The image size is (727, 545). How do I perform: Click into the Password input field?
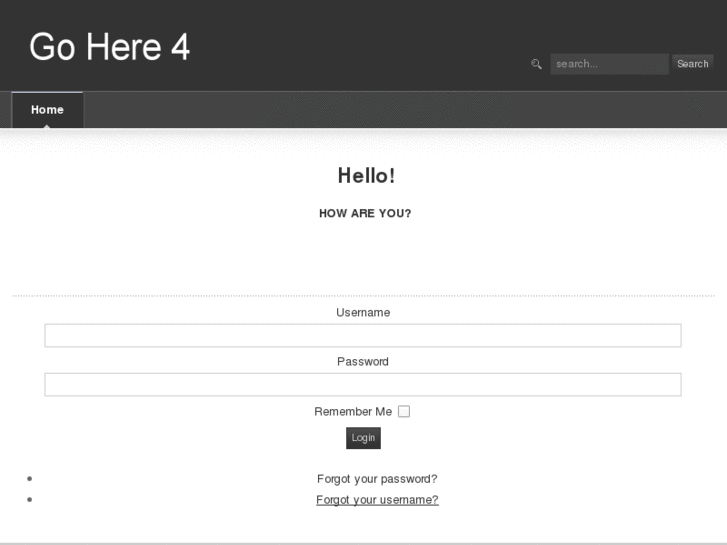(363, 385)
